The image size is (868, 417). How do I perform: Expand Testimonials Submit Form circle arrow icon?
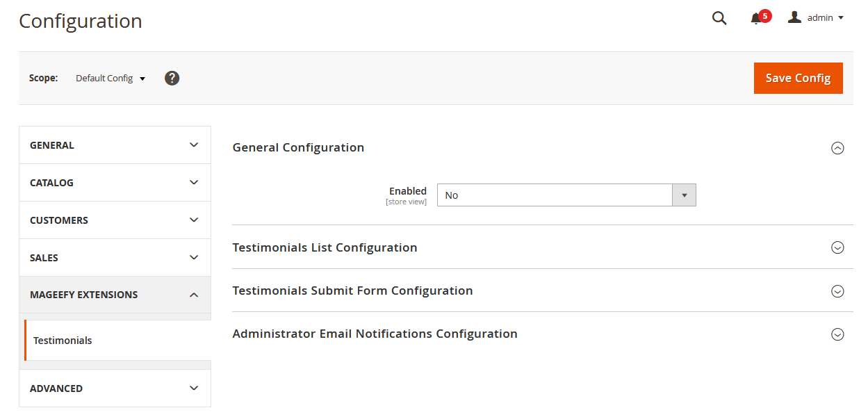point(837,291)
